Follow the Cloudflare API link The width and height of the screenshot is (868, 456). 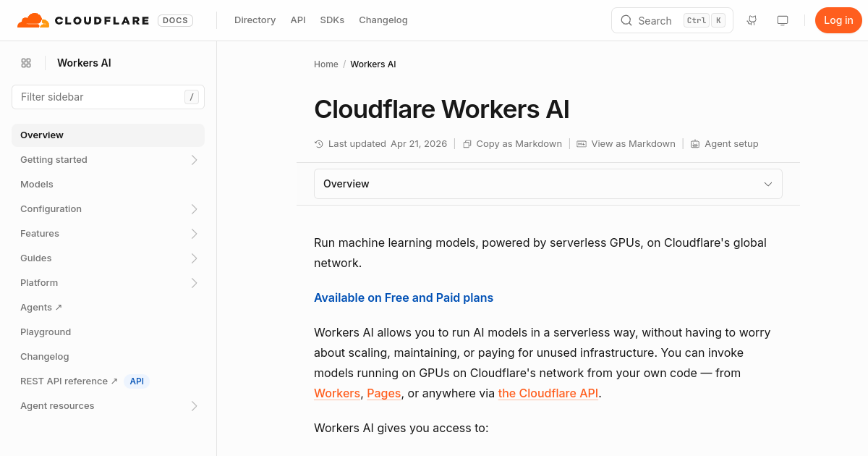[548, 394]
